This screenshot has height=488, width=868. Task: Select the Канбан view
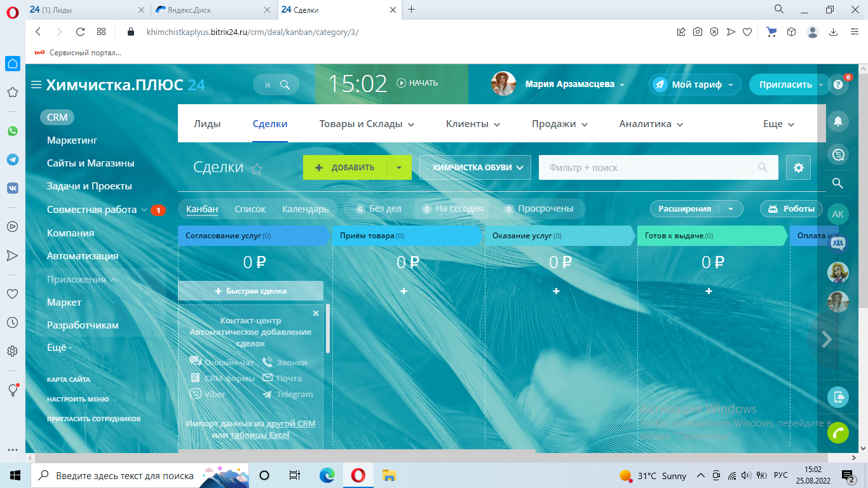pyautogui.click(x=202, y=209)
